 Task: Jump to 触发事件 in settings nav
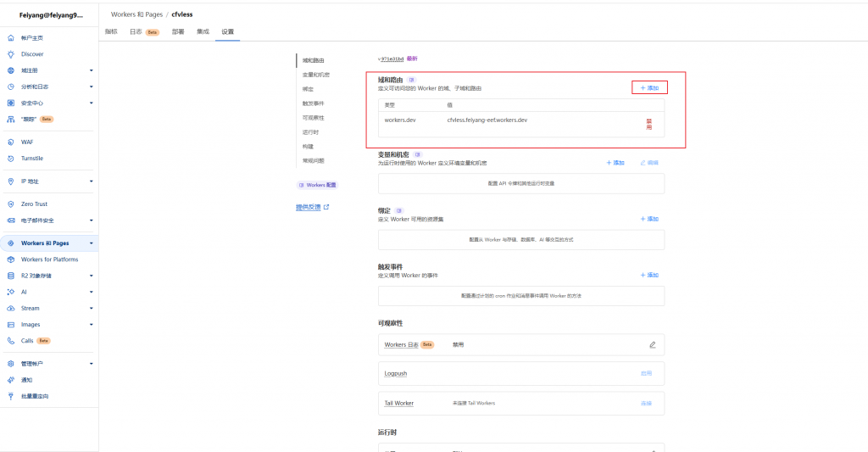314,103
